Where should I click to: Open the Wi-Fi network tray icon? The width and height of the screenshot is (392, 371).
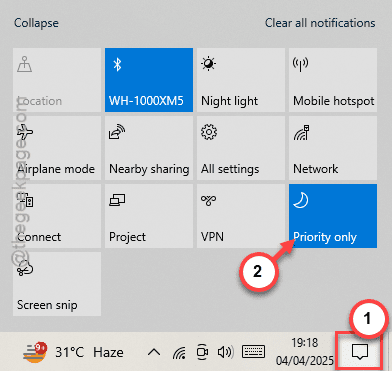[x=179, y=352]
